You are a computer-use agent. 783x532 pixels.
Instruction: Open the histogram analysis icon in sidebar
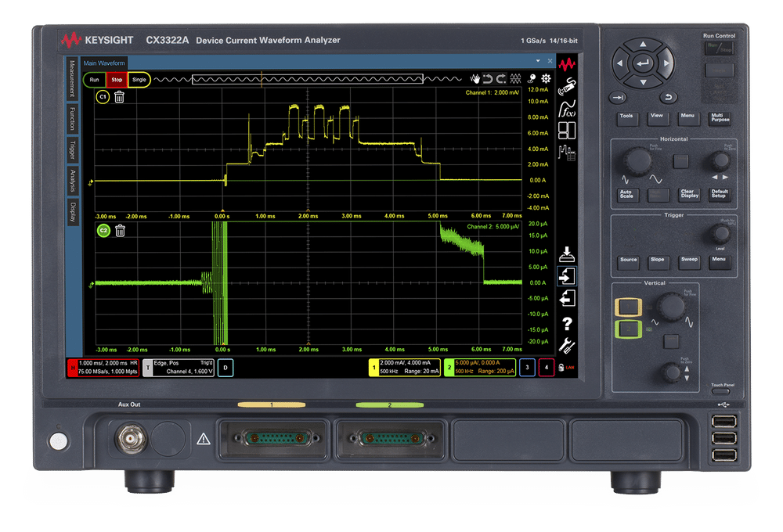[567, 153]
